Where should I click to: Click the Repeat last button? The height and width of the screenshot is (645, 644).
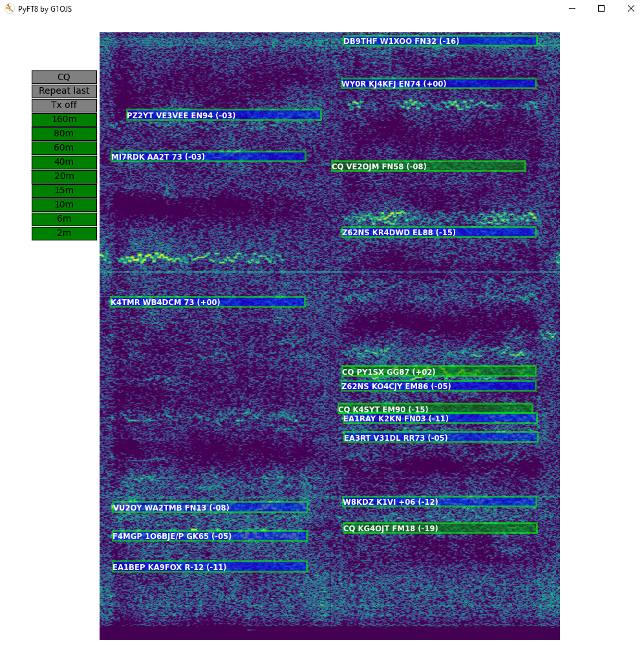tap(63, 90)
